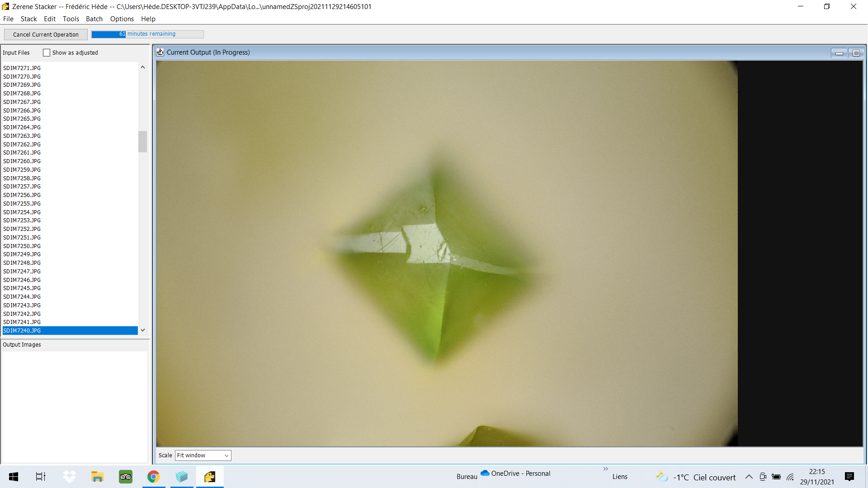Click the input files scrollbar thumb
This screenshot has width=868, height=488.
[x=143, y=141]
